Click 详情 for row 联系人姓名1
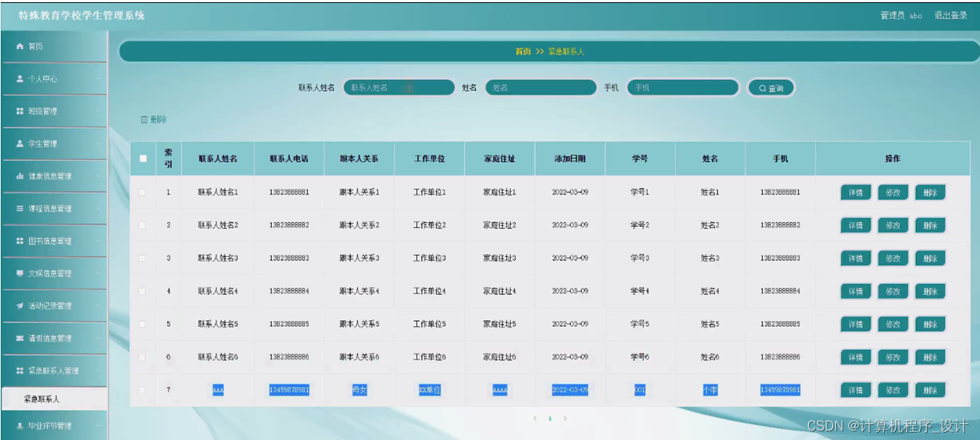 [856, 192]
